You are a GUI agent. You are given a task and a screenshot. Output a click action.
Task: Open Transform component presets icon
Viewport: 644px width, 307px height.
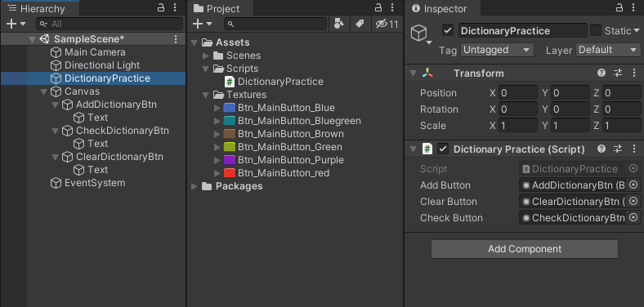[618, 73]
